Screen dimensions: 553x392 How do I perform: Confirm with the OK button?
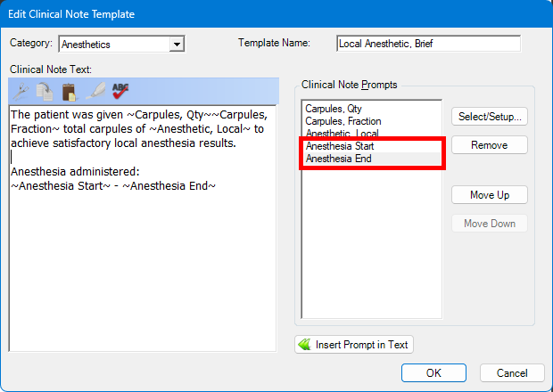click(x=433, y=373)
